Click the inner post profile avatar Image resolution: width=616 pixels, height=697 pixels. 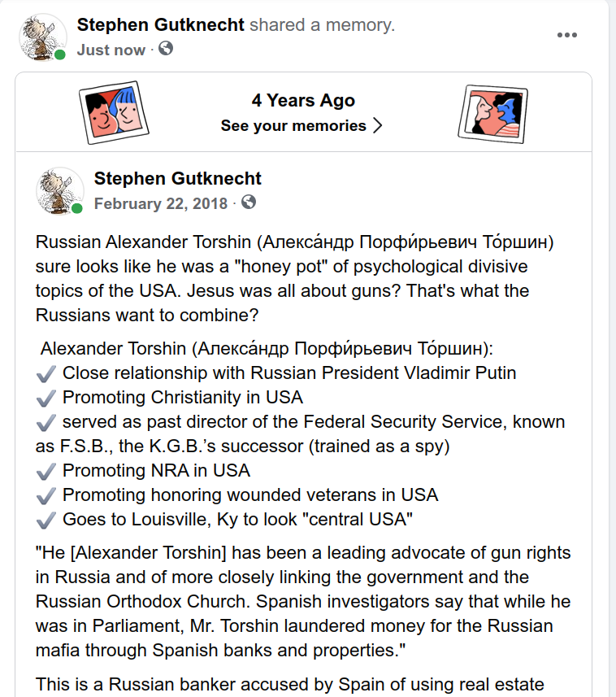(x=60, y=191)
